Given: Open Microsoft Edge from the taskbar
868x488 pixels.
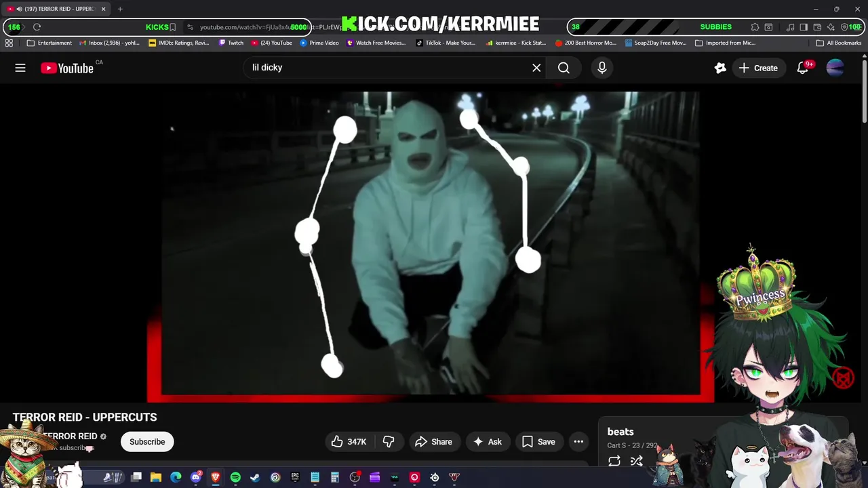Looking at the screenshot, I should 176,477.
